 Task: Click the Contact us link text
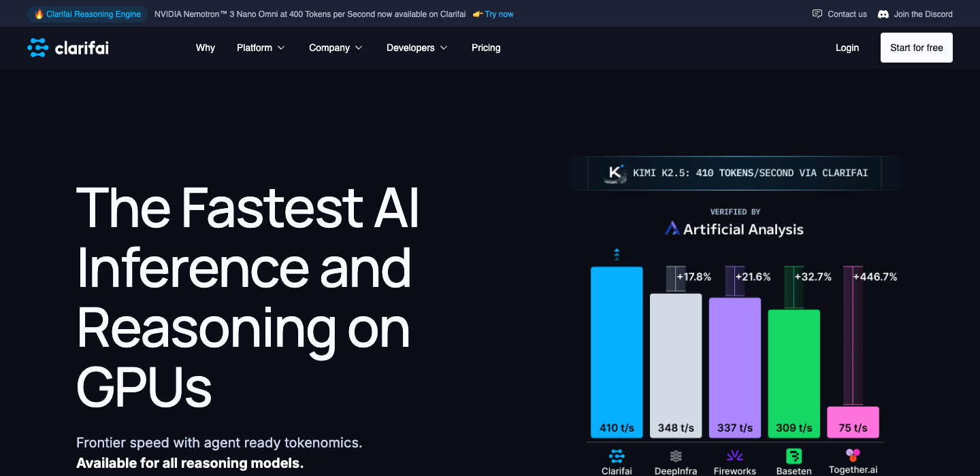(847, 14)
